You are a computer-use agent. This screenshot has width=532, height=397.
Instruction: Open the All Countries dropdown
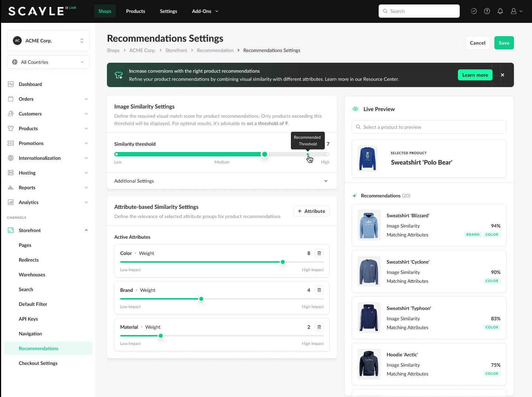point(48,62)
